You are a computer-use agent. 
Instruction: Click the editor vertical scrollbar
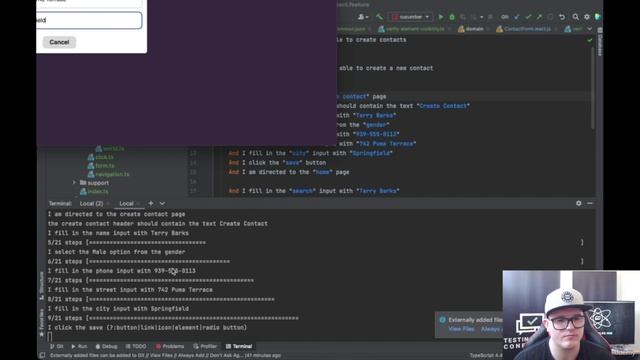(593, 88)
